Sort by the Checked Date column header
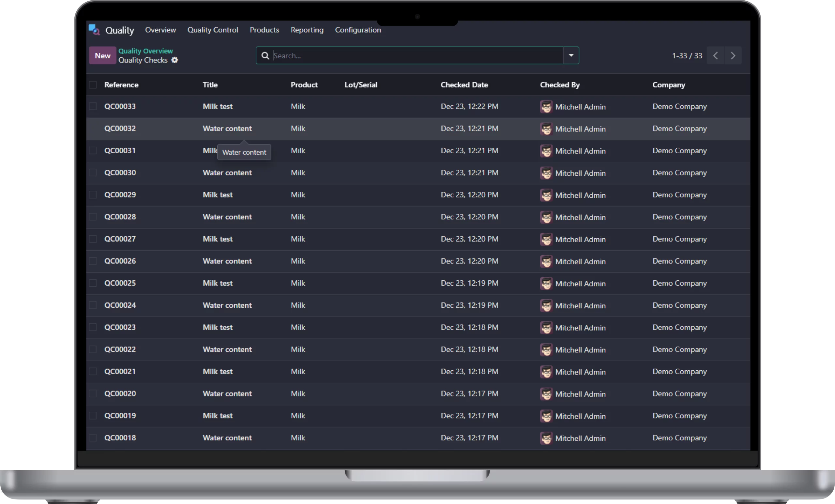The height and width of the screenshot is (504, 835). (464, 85)
